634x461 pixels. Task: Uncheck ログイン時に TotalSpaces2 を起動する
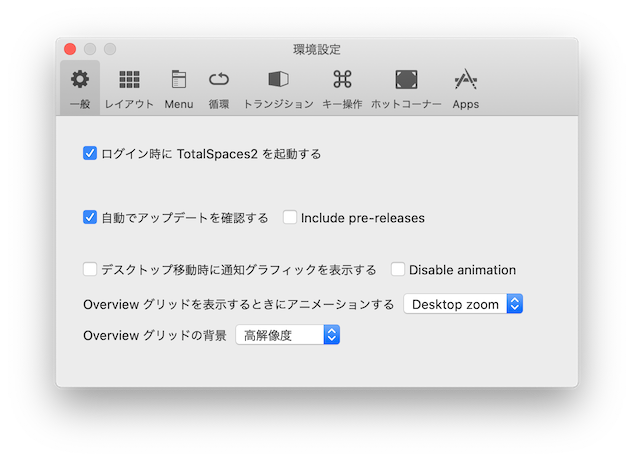click(x=90, y=153)
